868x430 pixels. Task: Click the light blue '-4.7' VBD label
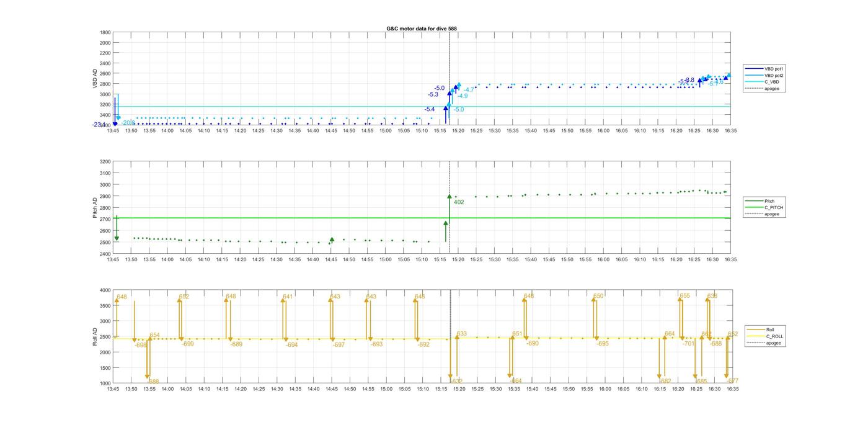click(x=469, y=90)
